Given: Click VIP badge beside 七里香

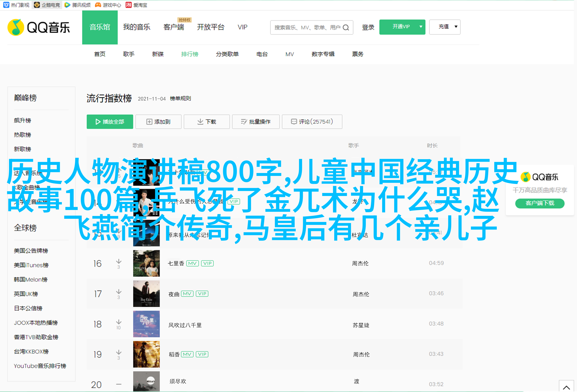Looking at the screenshot, I should (207, 263).
